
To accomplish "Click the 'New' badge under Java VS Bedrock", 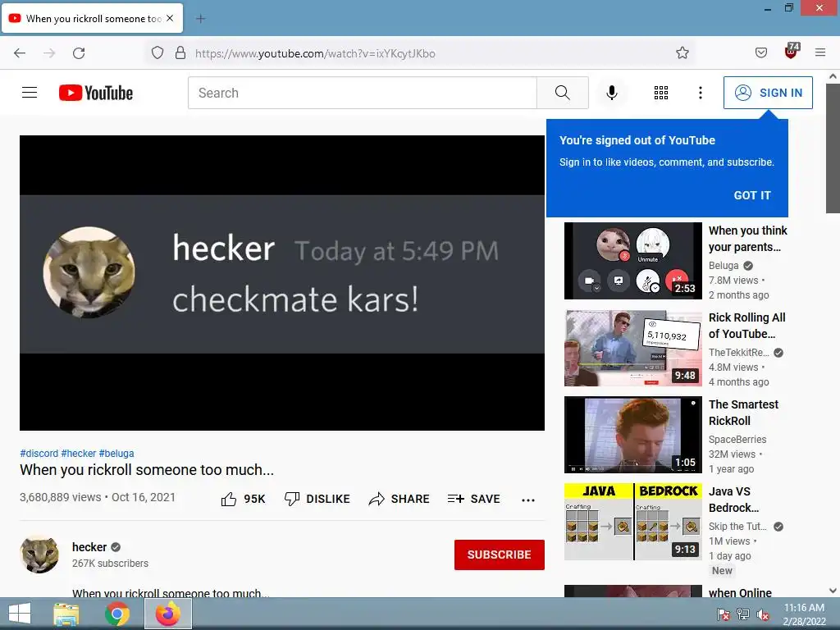I will pyautogui.click(x=722, y=571).
